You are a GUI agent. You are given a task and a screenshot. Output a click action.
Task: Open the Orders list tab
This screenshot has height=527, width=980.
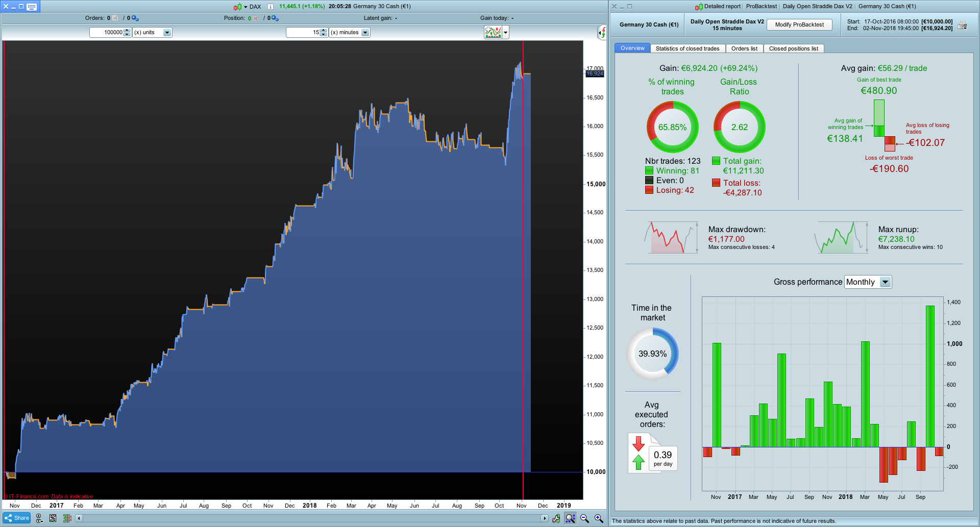click(x=744, y=48)
